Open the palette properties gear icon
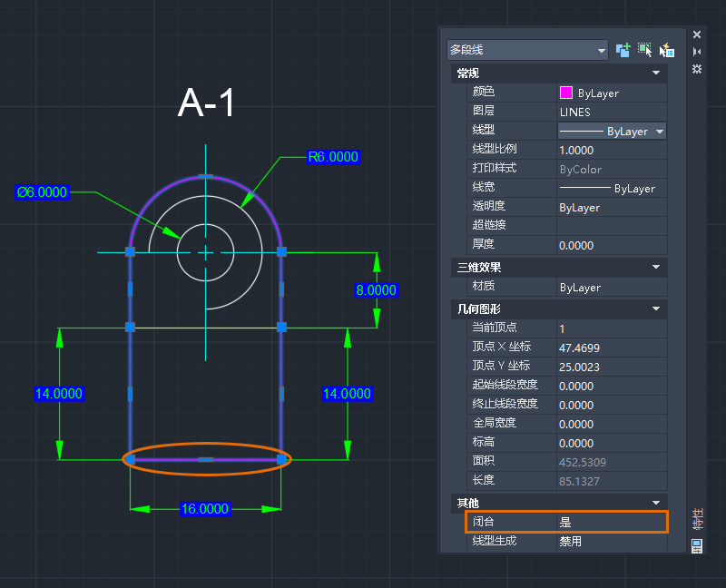This screenshot has width=726, height=588. (697, 69)
